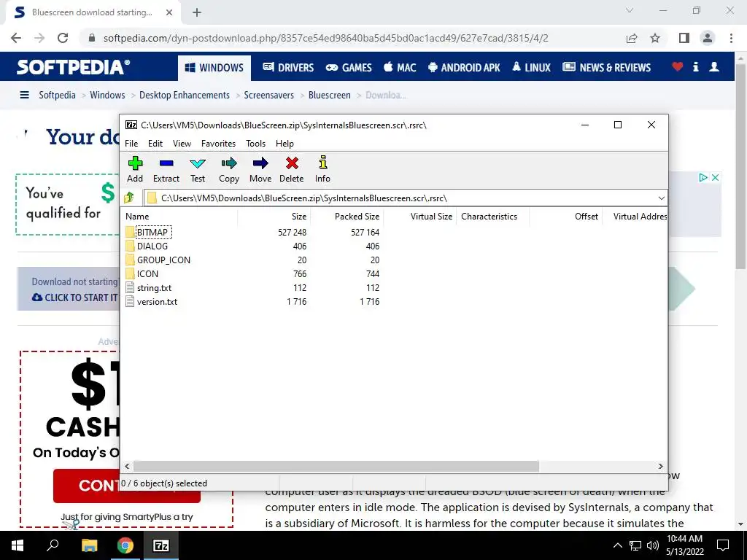The width and height of the screenshot is (747, 560).
Task: Open Softpedia LINUX section
Action: click(531, 68)
